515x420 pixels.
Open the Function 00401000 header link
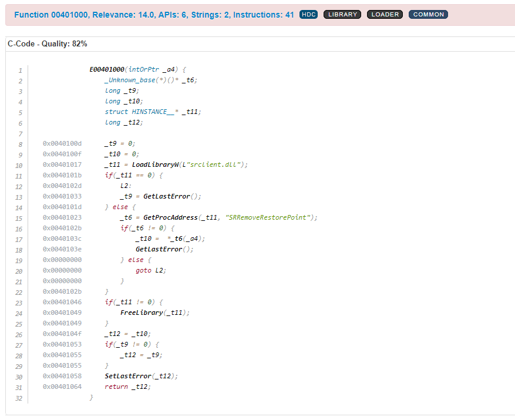154,15
